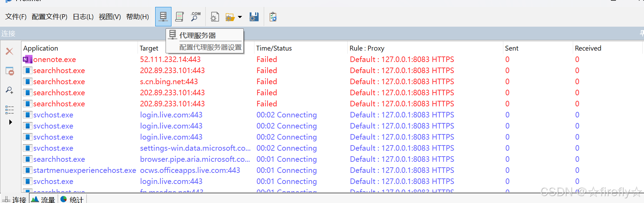Click Received value in onenote.exe row
644x203 pixels.
coord(577,59)
